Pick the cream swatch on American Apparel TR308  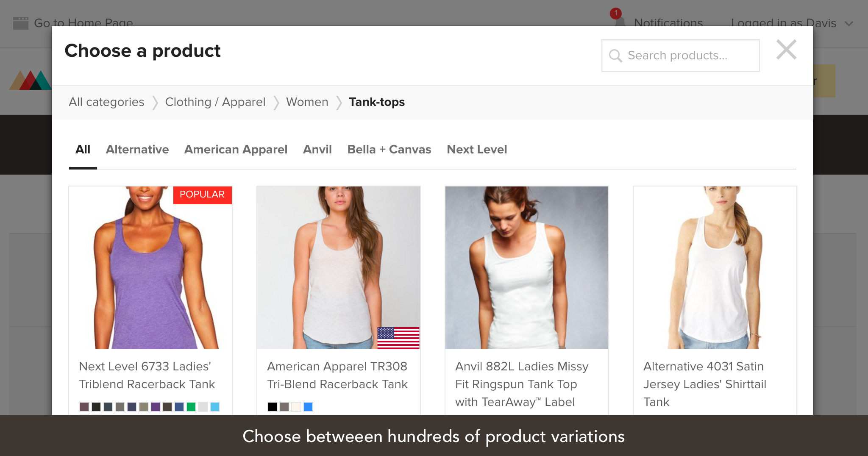[296, 407]
